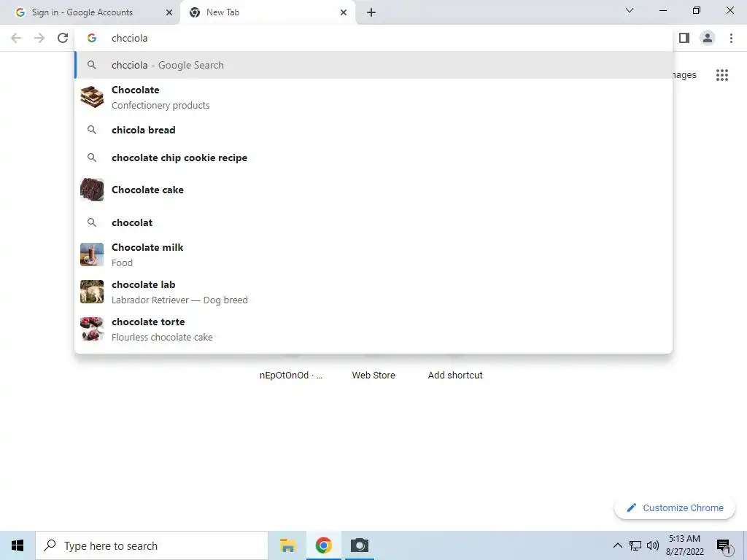Select the chocolate torte suggestion
Screen dimensions: 747x560
(373, 329)
